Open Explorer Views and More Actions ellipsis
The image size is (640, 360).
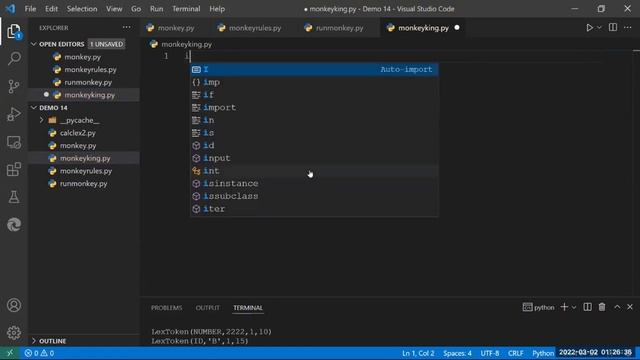(127, 27)
